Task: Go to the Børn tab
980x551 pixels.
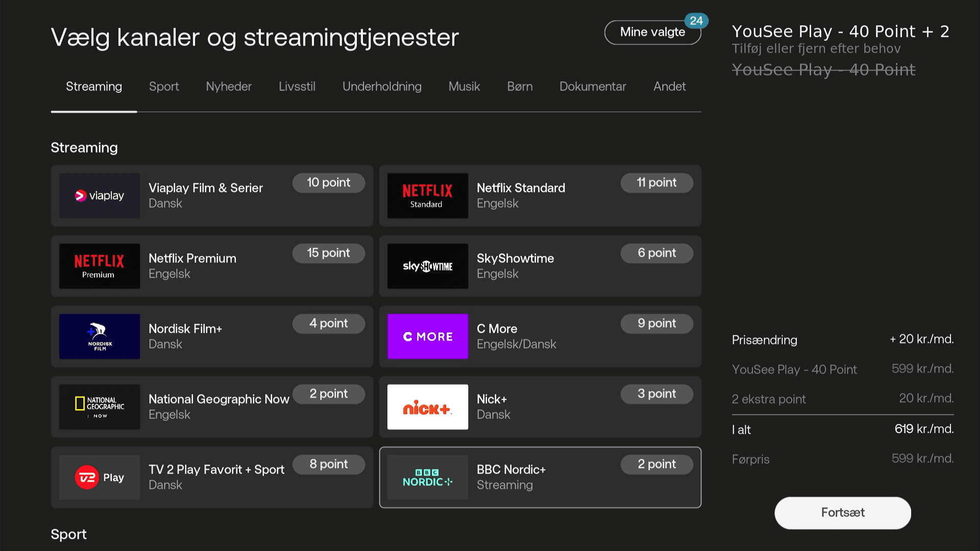Action: click(x=520, y=87)
